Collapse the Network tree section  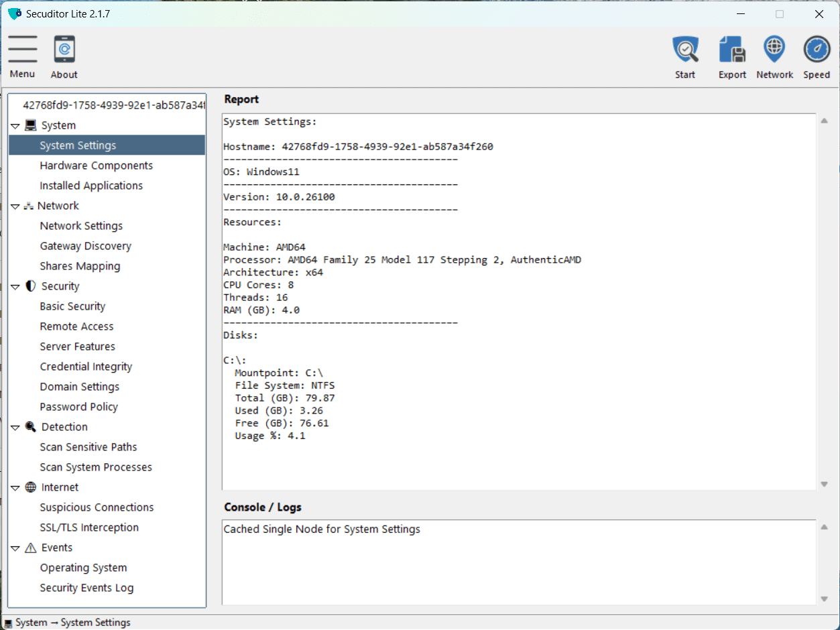(15, 206)
